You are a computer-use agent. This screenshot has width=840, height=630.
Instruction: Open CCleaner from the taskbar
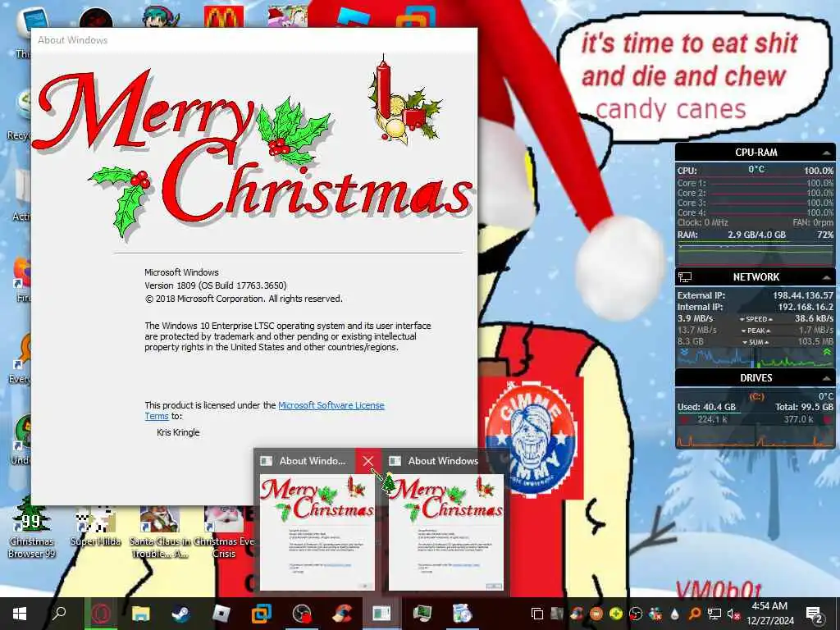(342, 614)
